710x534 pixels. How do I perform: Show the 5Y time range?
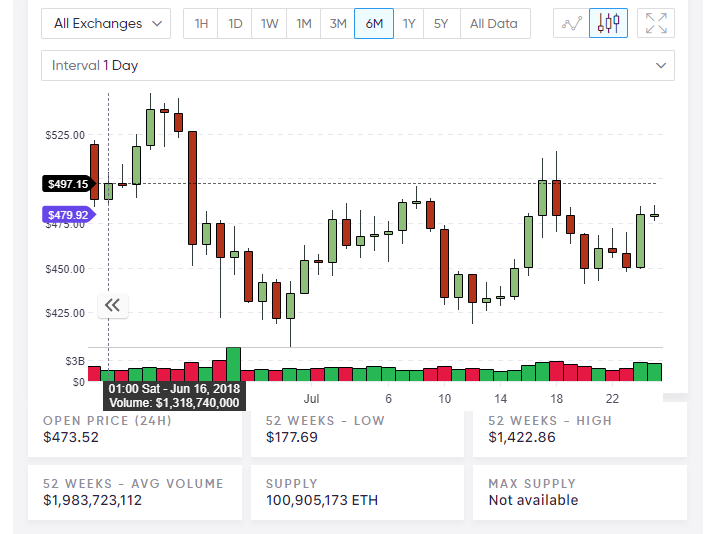441,23
